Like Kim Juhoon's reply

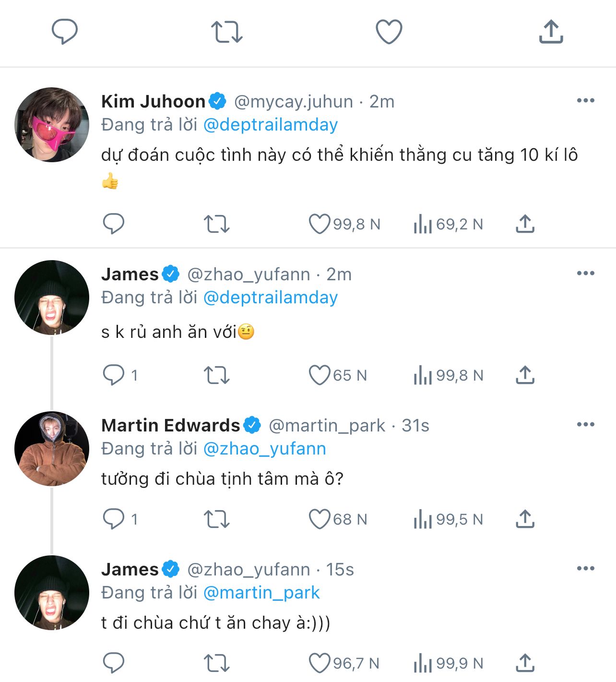(319, 224)
